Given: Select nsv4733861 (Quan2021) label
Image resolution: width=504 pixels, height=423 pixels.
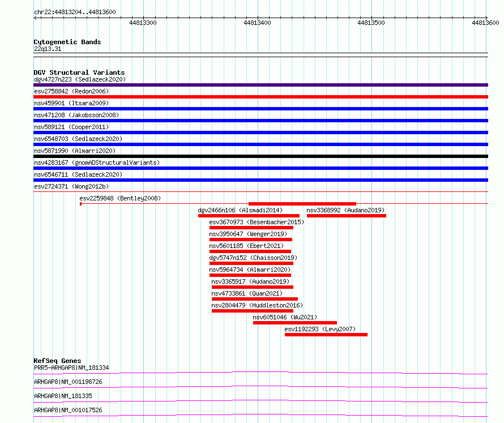Looking at the screenshot, I should [247, 293].
